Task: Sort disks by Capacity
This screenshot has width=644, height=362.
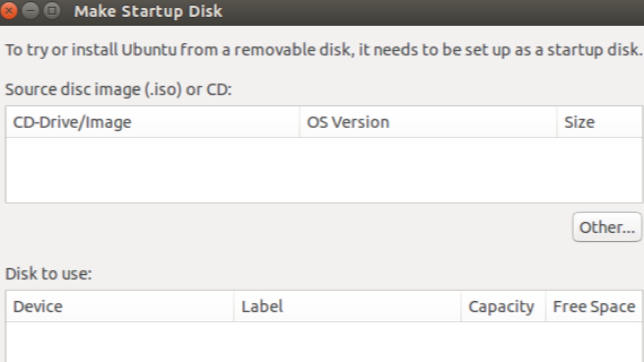Action: (501, 306)
